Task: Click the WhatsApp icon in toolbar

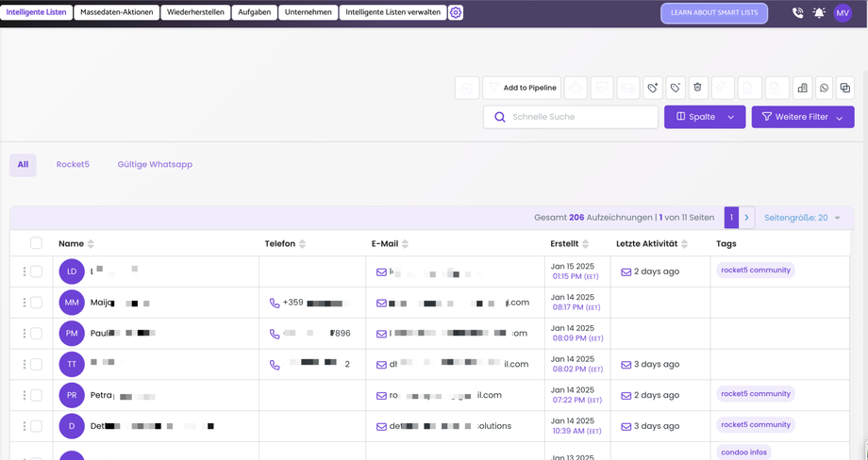Action: [x=824, y=88]
